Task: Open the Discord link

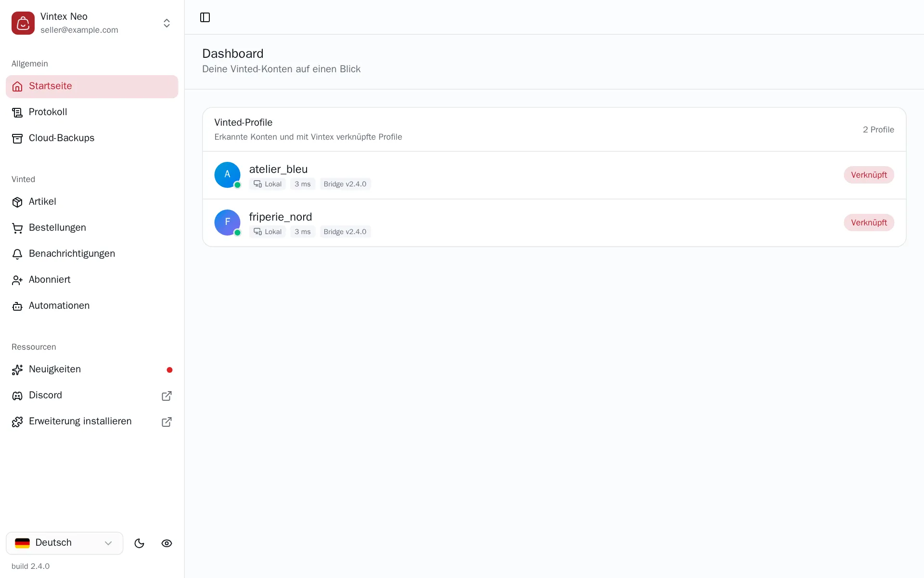Action: pos(92,396)
